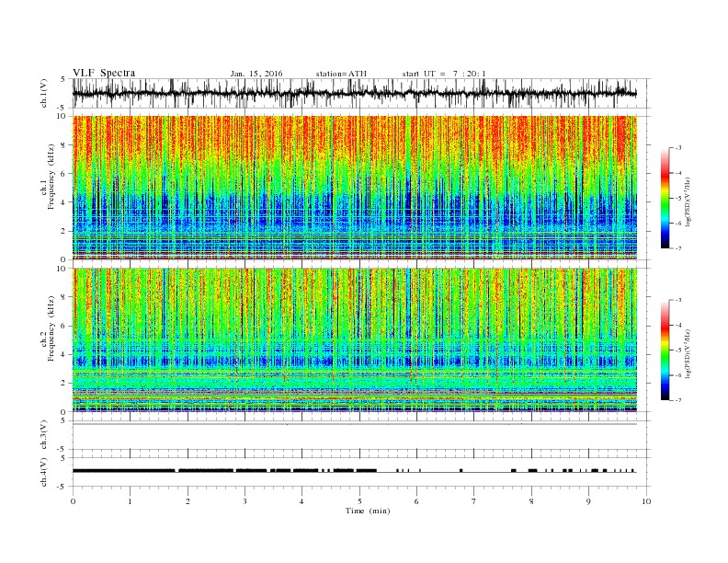
Task: Click '-7' on the ch.2 colorbar
Action: tap(677, 400)
